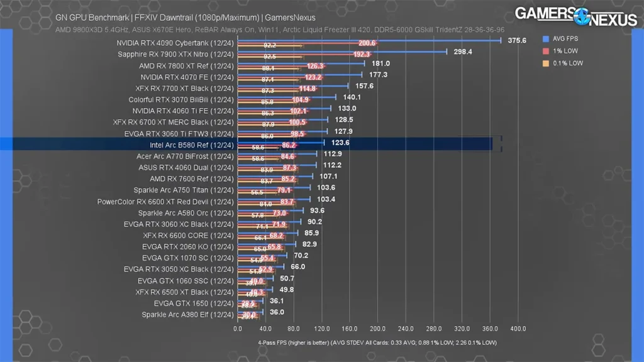Click the RX 7600 average value '107.1'
The height and width of the screenshot is (362, 644).
click(328, 177)
